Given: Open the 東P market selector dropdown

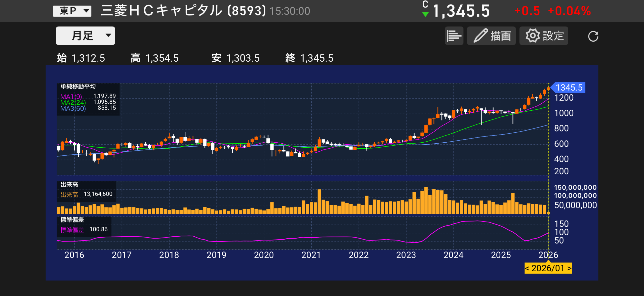Looking at the screenshot, I should (x=72, y=11).
